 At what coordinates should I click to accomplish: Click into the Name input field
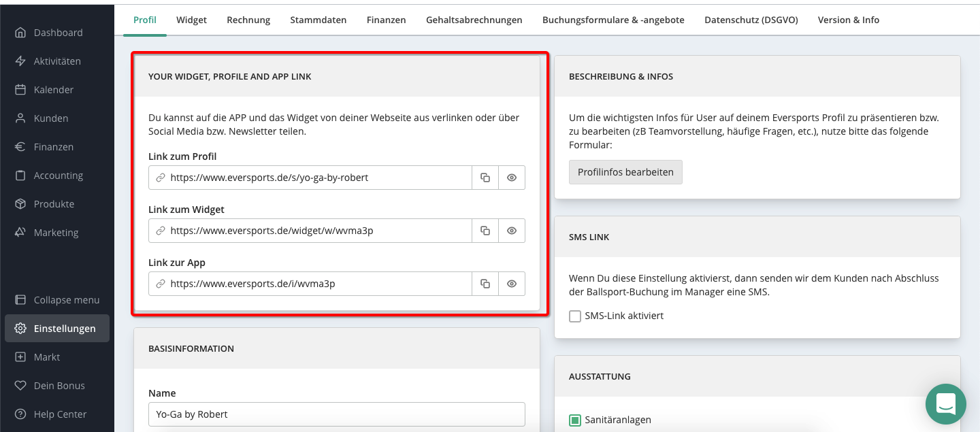pyautogui.click(x=336, y=414)
